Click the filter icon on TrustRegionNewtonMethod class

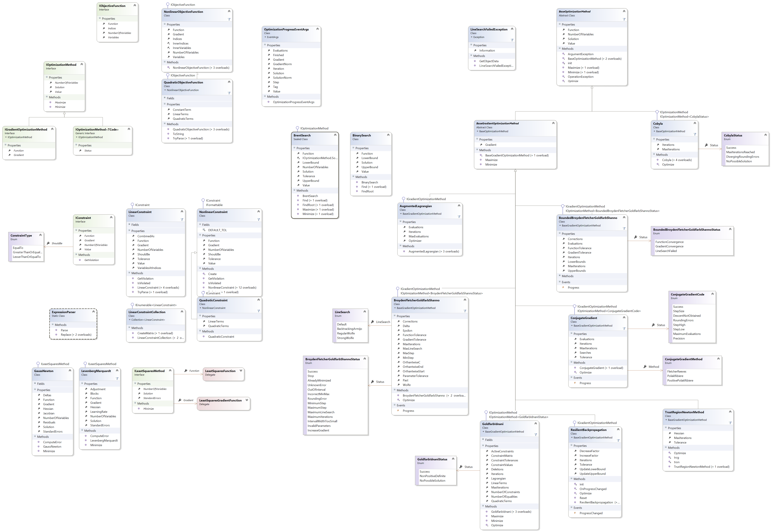[x=730, y=423]
